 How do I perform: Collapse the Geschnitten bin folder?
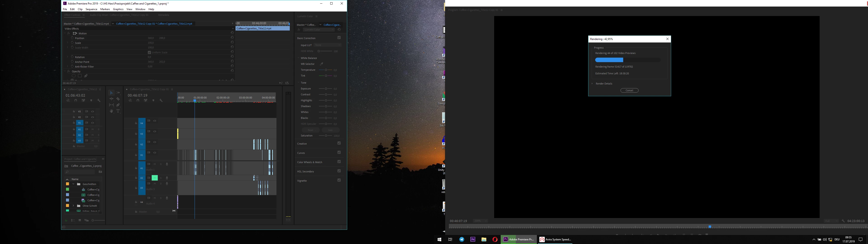tap(73, 184)
